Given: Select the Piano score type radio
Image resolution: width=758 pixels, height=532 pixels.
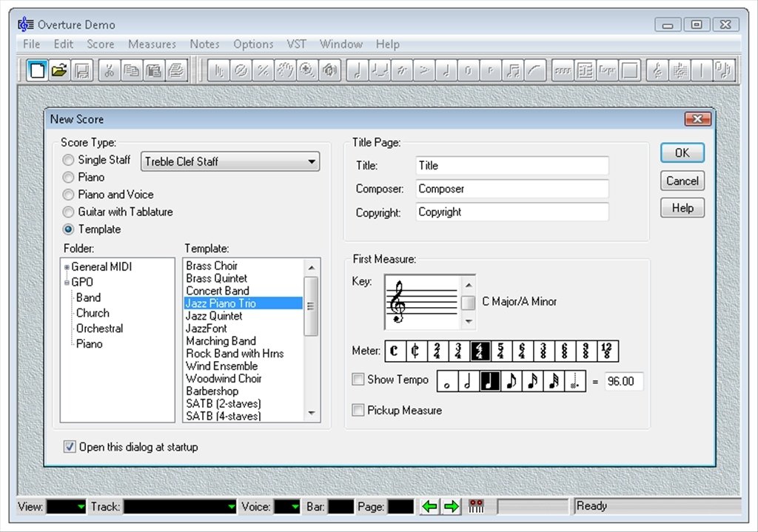Looking at the screenshot, I should pyautogui.click(x=68, y=178).
